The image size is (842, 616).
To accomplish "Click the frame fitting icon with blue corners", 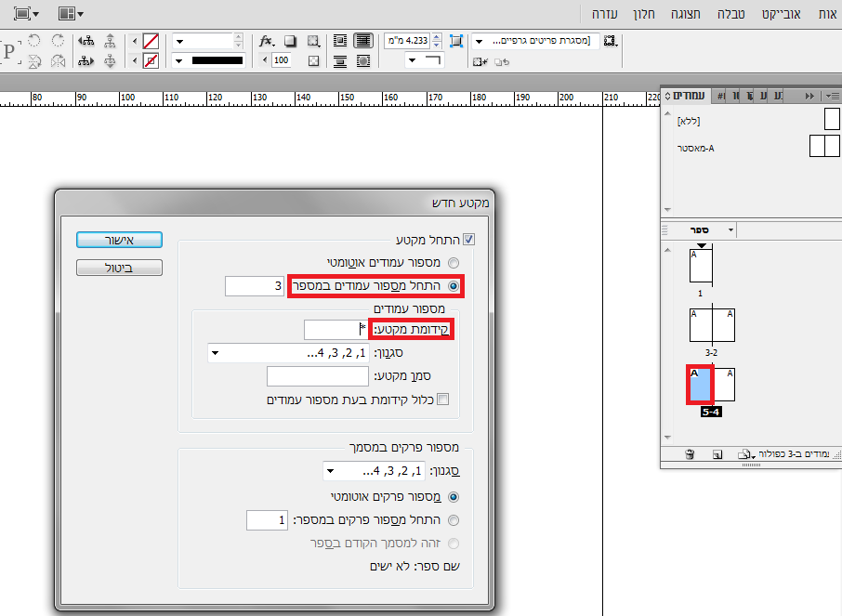I will tap(456, 41).
